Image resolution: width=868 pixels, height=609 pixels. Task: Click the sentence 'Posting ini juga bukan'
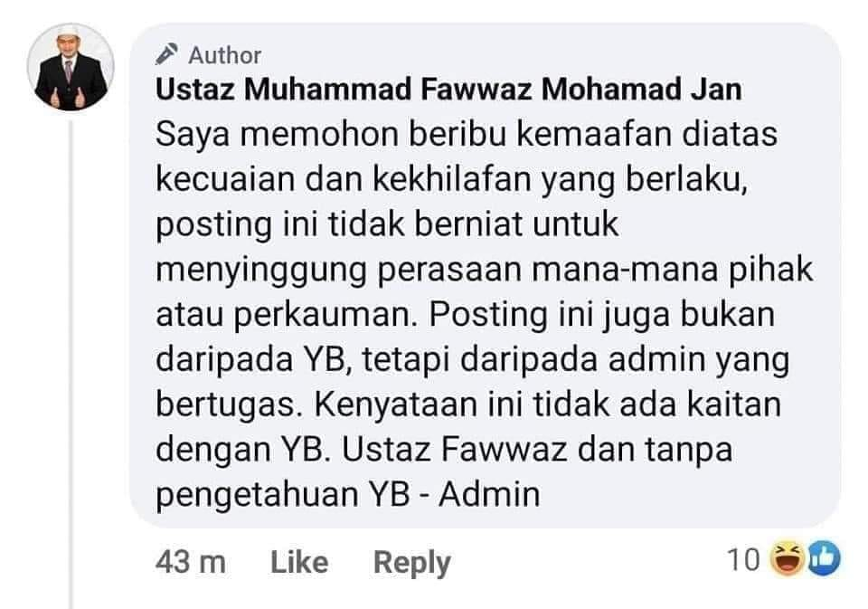click(602, 315)
